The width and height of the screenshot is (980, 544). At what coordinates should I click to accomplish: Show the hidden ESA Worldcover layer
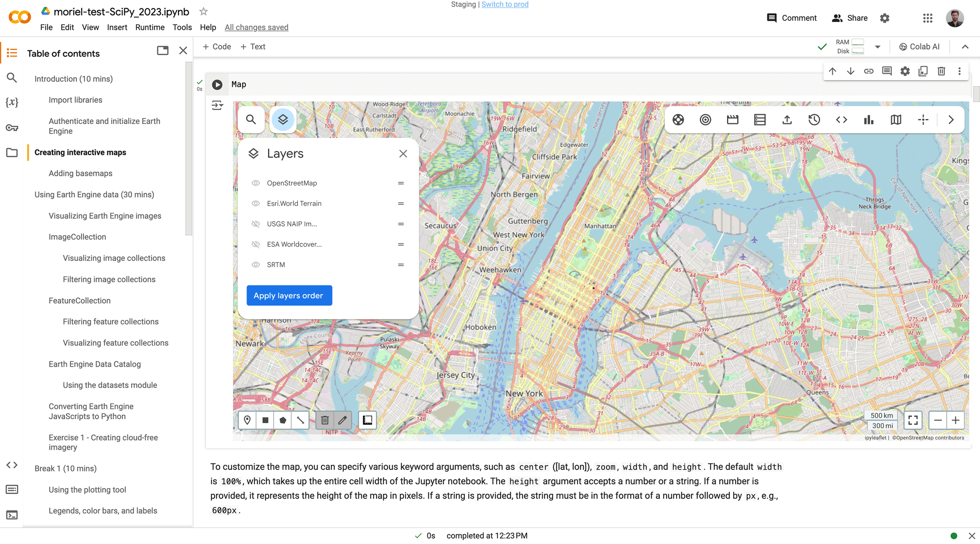tap(256, 244)
